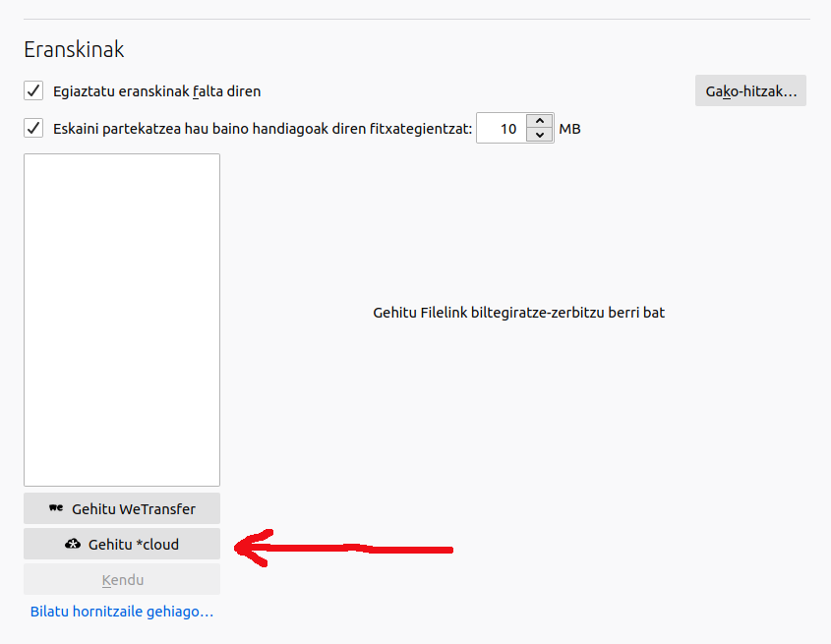Open the Bilatu hornitzaile gehiago… link
Screen dimensions: 831x644
click(122, 612)
